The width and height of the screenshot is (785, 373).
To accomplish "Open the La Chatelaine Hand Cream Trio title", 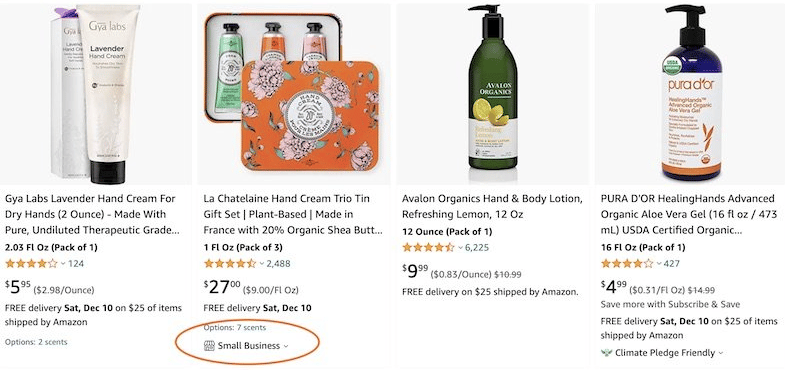I will (x=293, y=214).
